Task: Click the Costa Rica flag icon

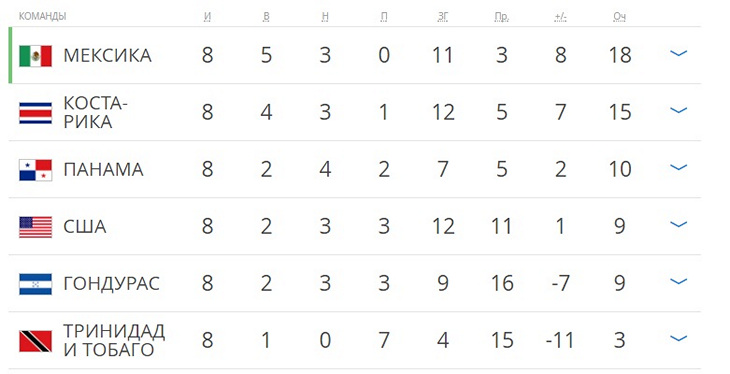Action: 35,113
